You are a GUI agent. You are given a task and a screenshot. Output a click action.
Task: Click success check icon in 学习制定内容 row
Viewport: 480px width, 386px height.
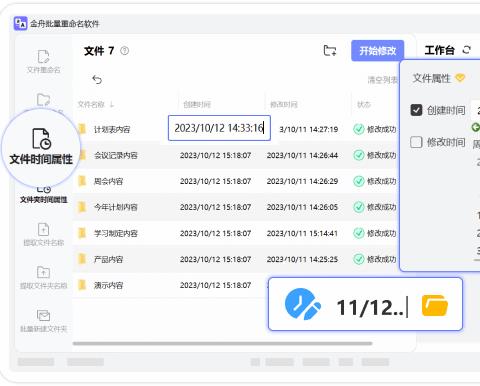359,233
